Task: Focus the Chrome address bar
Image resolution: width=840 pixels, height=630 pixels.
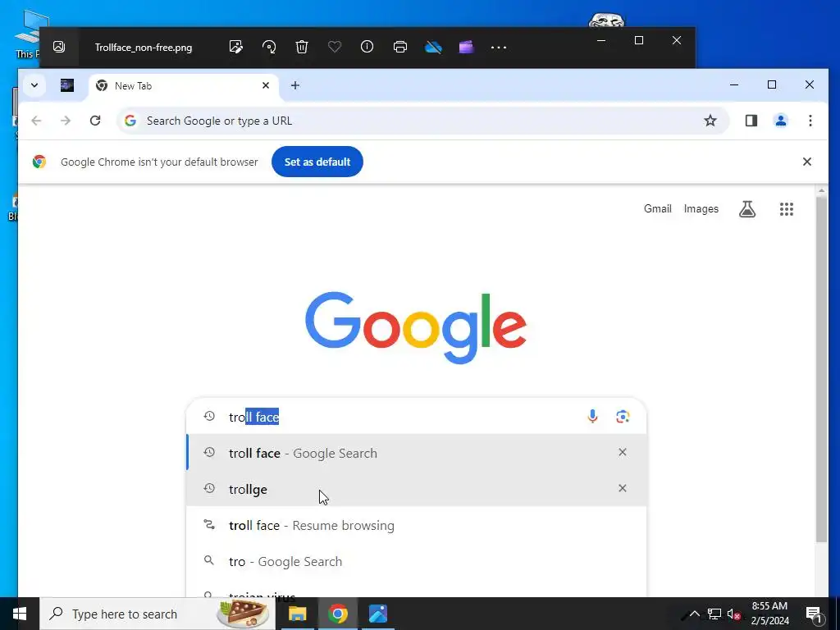Action: pyautogui.click(x=423, y=121)
